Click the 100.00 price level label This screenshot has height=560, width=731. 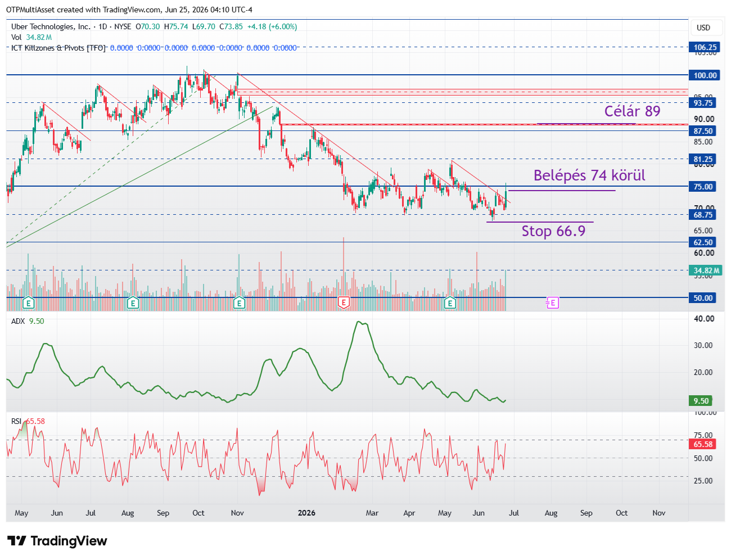pos(705,75)
